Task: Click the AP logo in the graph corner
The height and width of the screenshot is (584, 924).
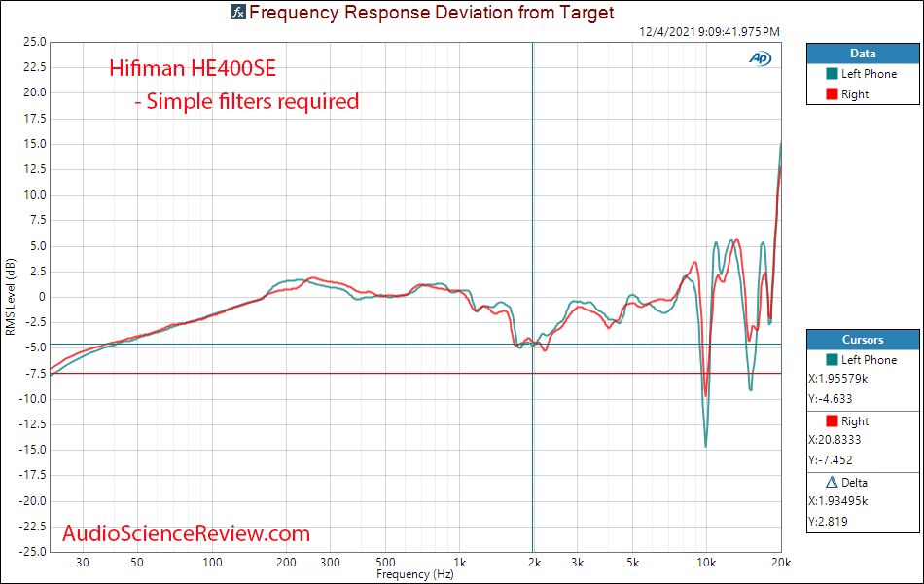Action: click(x=761, y=58)
